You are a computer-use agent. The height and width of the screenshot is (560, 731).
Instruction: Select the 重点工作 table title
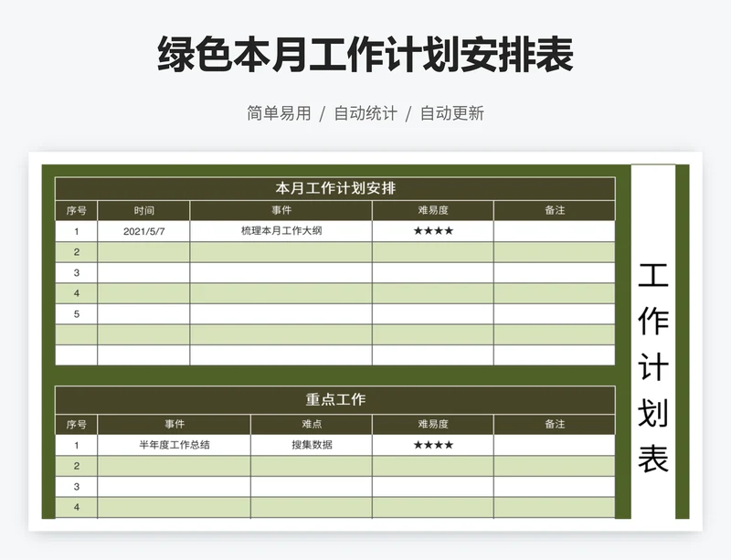click(335, 399)
